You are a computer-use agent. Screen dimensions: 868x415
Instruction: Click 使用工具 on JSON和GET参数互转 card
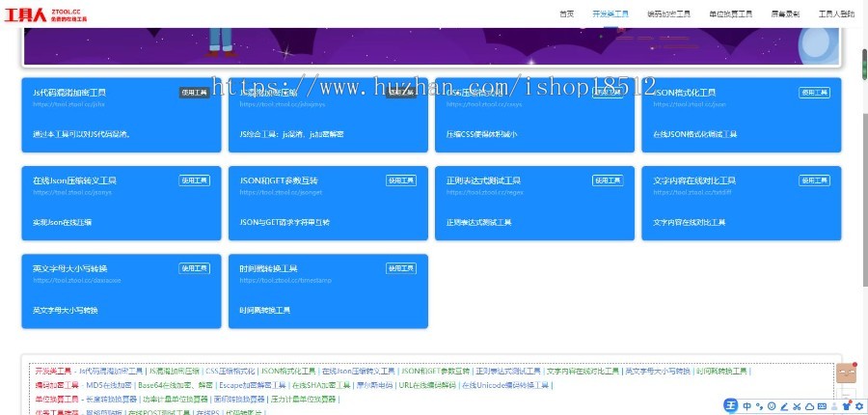point(401,180)
